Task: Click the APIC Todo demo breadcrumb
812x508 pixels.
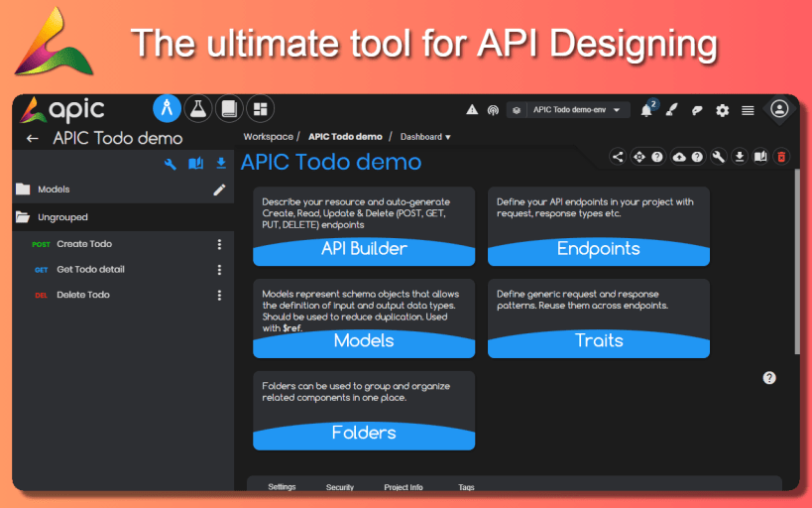Action: coord(345,137)
